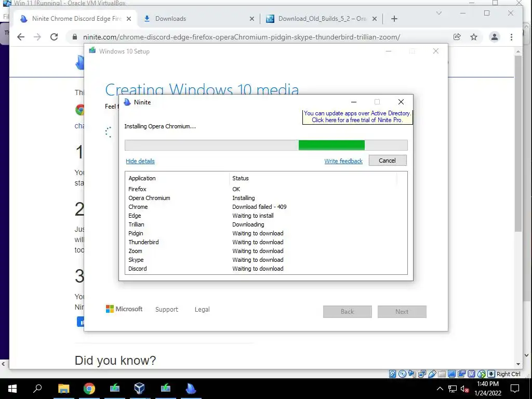Click page vertical scrollbar thumb
Viewport: 532px width, 399px height.
coord(518,144)
